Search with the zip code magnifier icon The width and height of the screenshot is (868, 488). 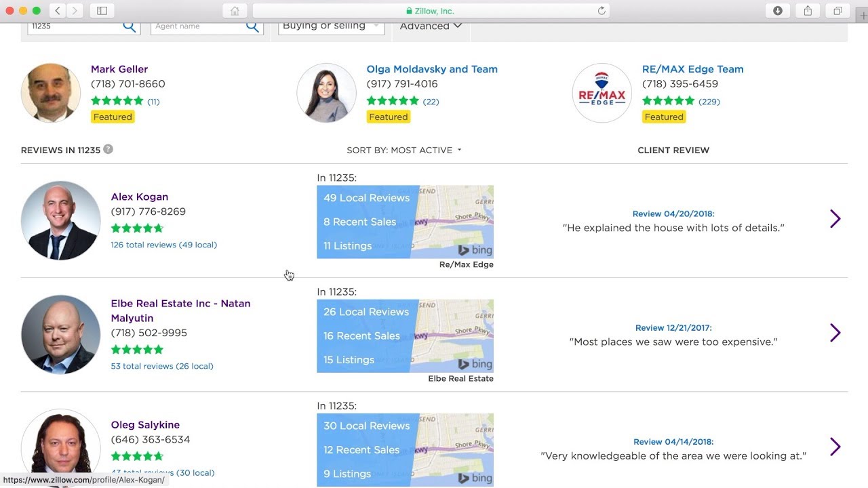[129, 26]
